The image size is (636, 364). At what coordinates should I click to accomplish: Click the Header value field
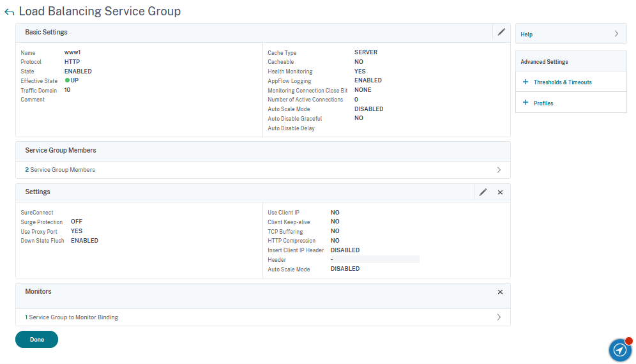tap(374, 259)
